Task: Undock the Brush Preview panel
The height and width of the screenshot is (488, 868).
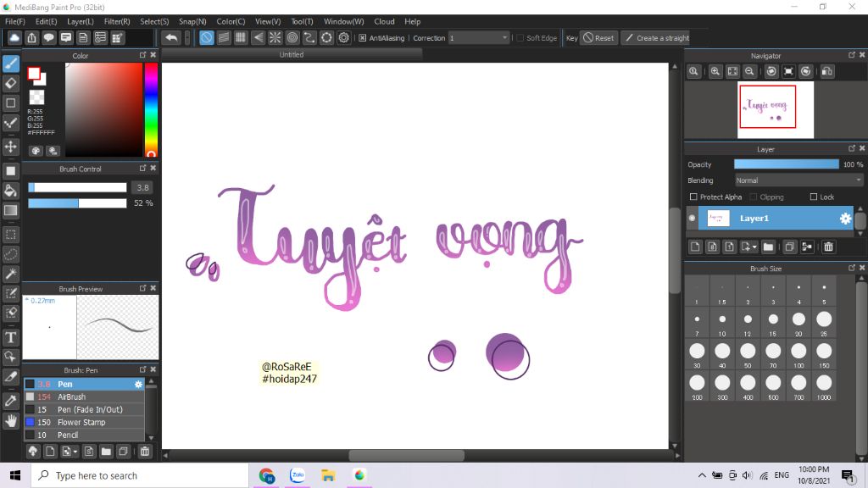Action: point(142,288)
